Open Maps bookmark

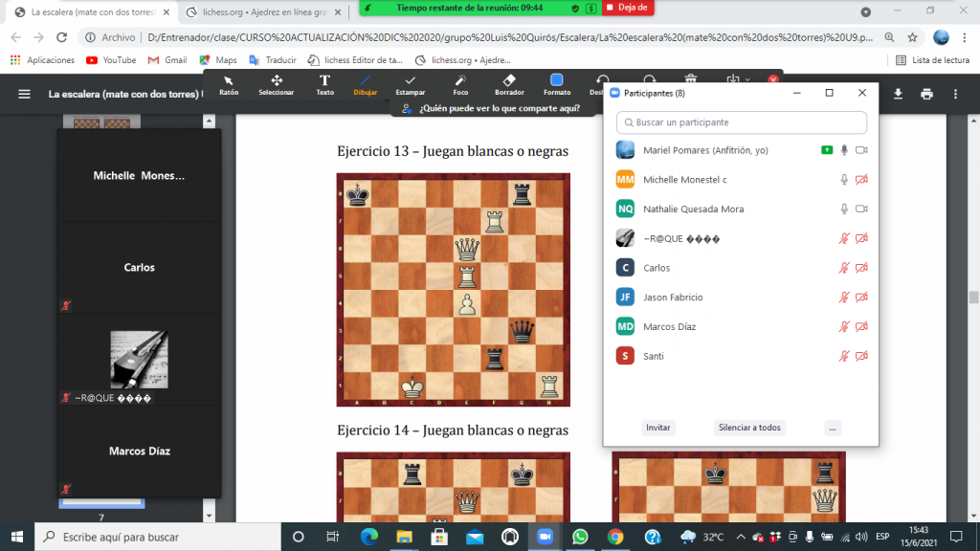[x=217, y=60]
